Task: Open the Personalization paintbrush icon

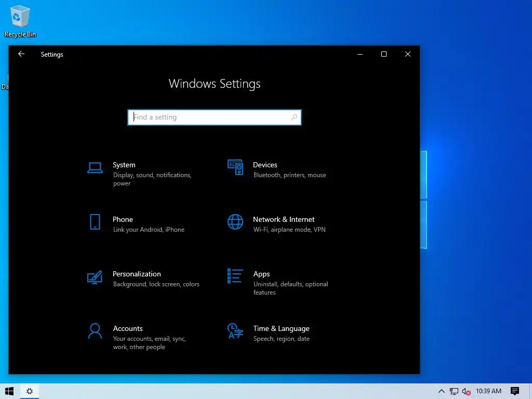Action: coord(95,277)
